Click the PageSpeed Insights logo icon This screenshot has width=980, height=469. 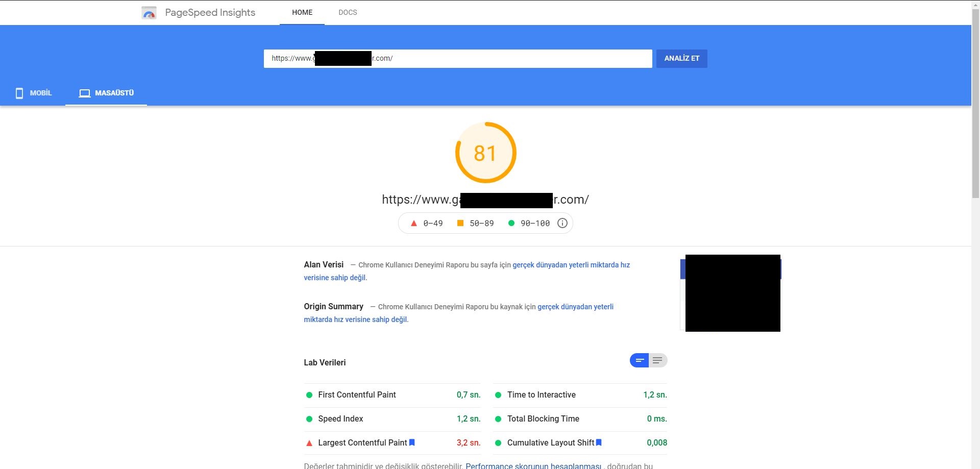pyautogui.click(x=149, y=13)
